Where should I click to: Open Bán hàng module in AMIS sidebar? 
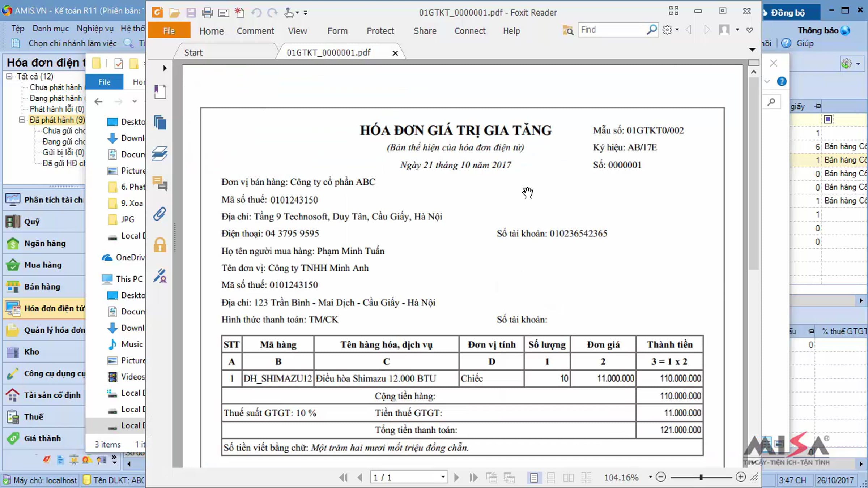pos(44,287)
